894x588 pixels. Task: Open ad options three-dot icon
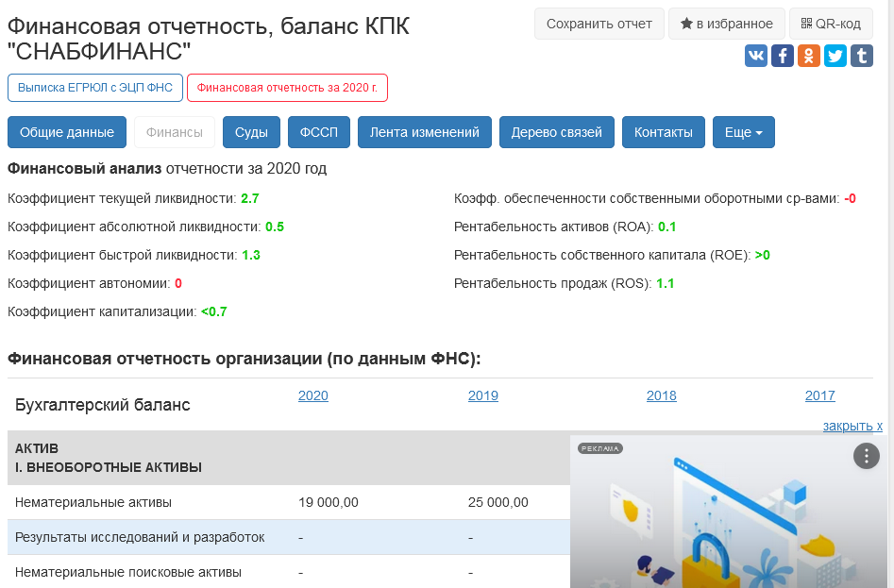point(866,456)
